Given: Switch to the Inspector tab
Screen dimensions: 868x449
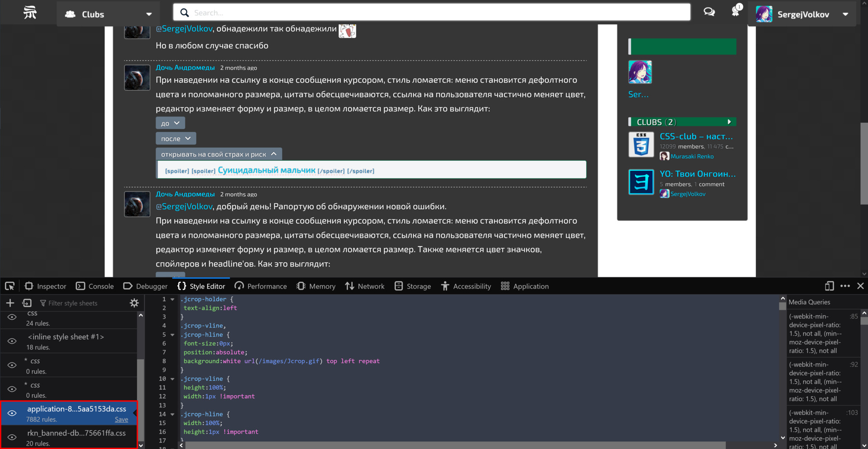Looking at the screenshot, I should [x=45, y=286].
